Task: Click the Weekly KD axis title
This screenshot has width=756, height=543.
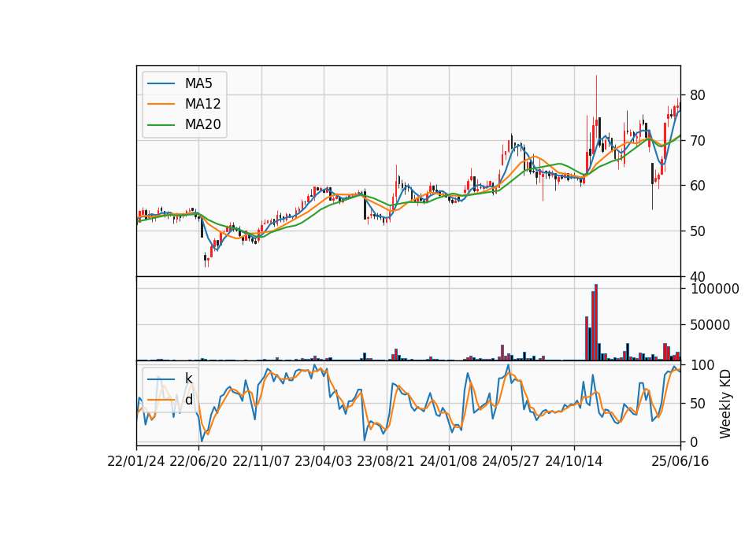Action: 724,404
